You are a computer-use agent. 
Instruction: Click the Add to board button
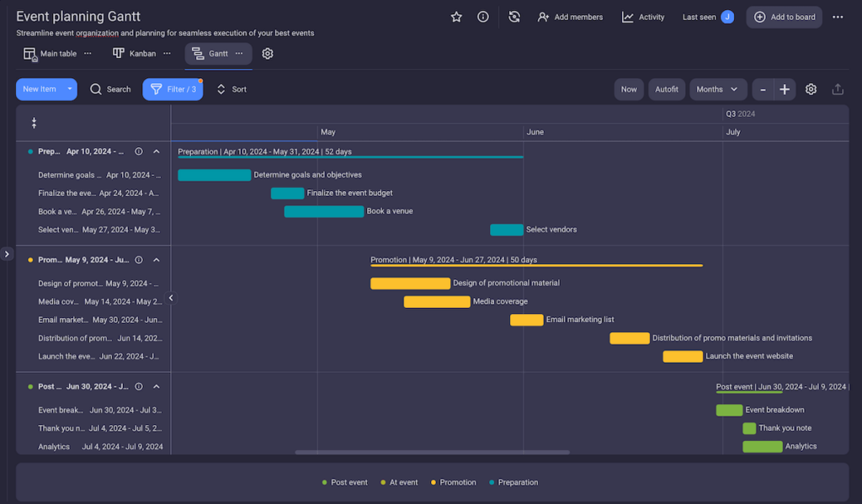click(x=784, y=16)
